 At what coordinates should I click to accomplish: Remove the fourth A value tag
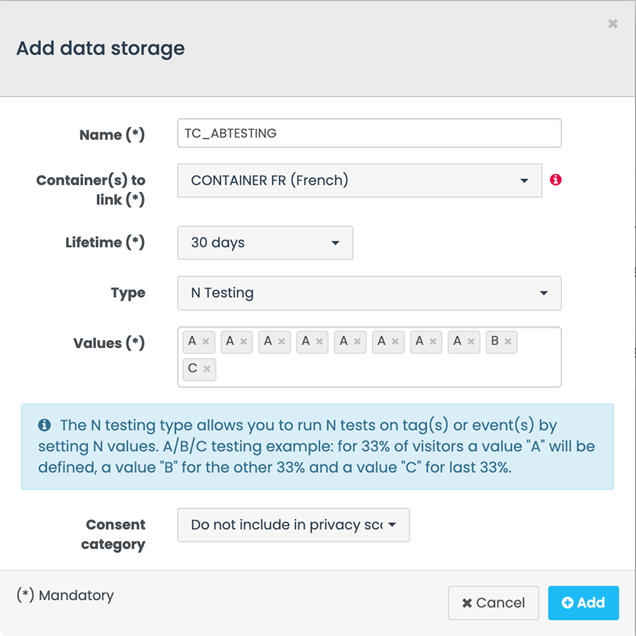click(320, 342)
